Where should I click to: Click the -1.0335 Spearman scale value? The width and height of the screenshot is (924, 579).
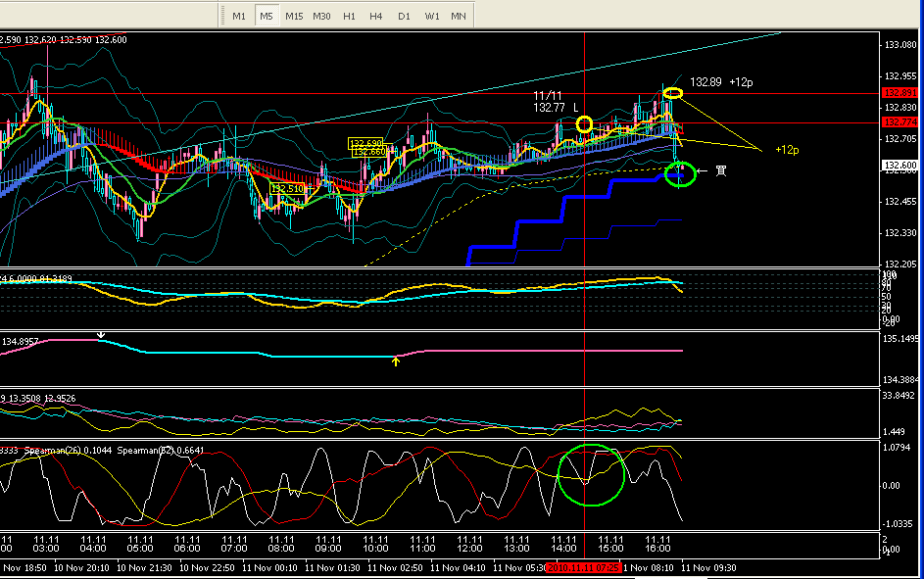[899, 523]
